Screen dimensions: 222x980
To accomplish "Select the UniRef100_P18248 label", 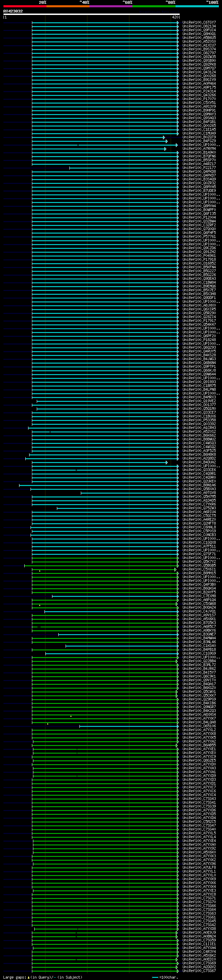I will [199, 340].
